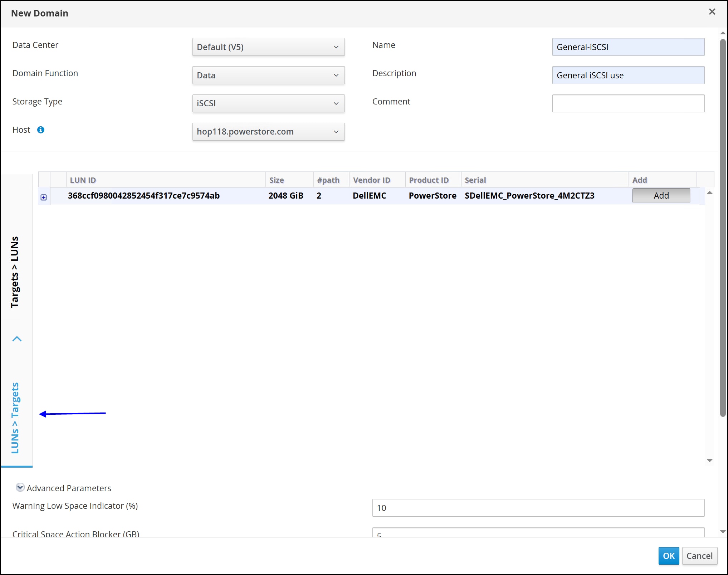Open the Data Center dropdown
Image resolution: width=728 pixels, height=575 pixels.
(x=268, y=47)
